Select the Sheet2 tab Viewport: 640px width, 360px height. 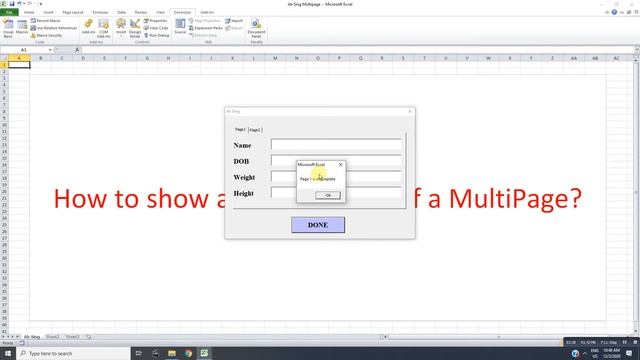point(52,337)
